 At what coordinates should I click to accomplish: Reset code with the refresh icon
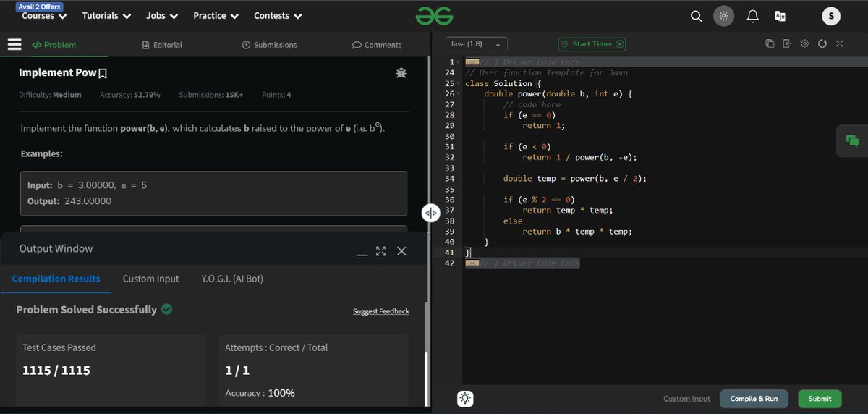pos(822,44)
